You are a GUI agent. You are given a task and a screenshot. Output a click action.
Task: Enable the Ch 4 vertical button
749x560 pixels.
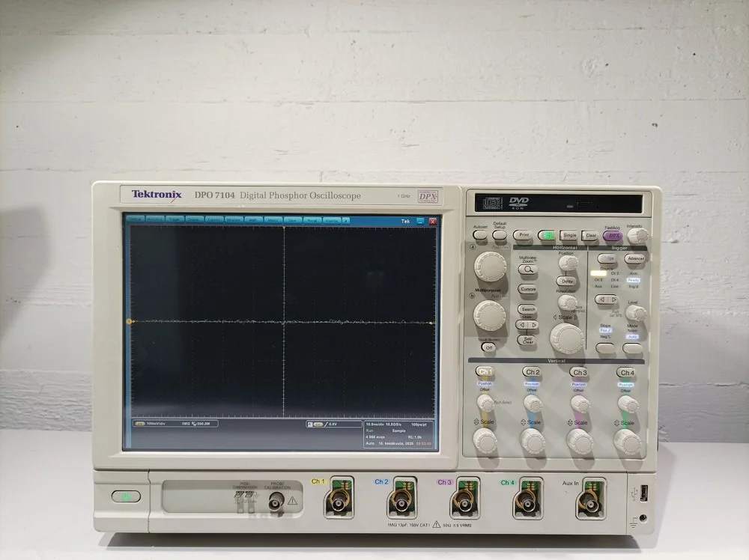[x=626, y=372]
